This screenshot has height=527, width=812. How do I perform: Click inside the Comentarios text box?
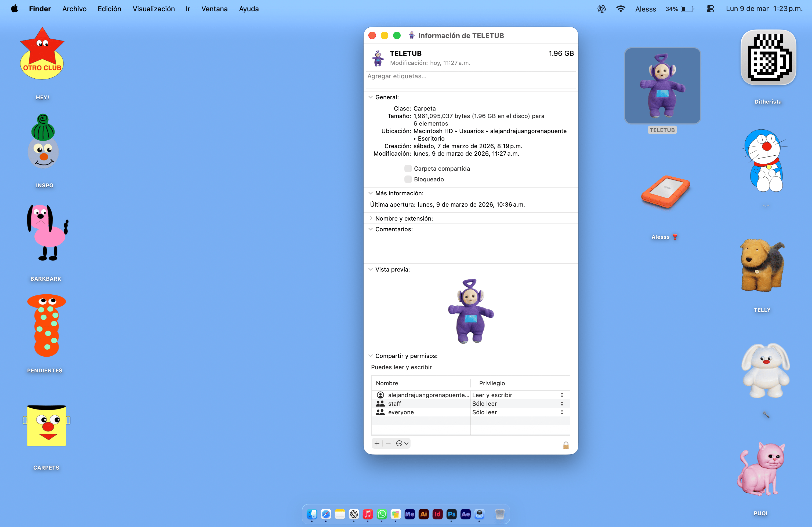471,249
